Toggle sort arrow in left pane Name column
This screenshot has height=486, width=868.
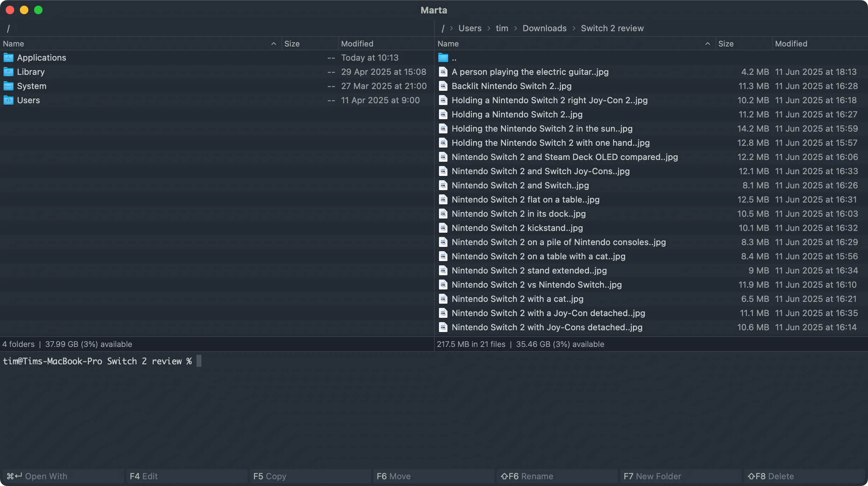273,44
